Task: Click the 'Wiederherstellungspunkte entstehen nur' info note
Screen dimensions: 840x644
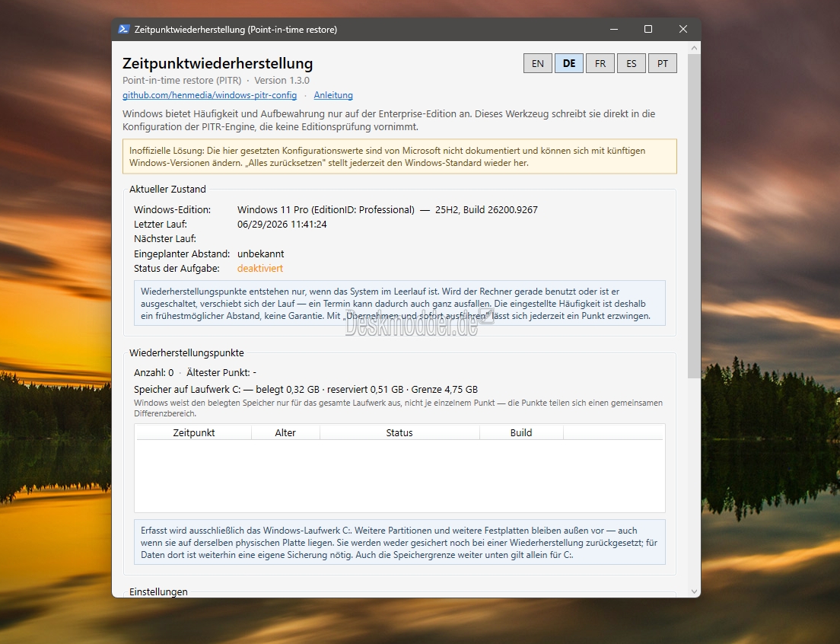Action: [x=399, y=303]
